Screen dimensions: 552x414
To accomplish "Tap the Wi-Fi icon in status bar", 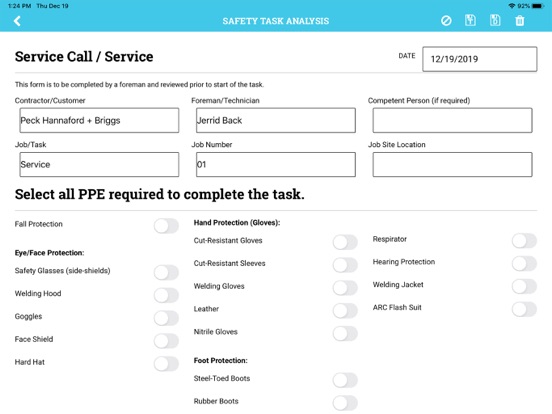I will (512, 6).
